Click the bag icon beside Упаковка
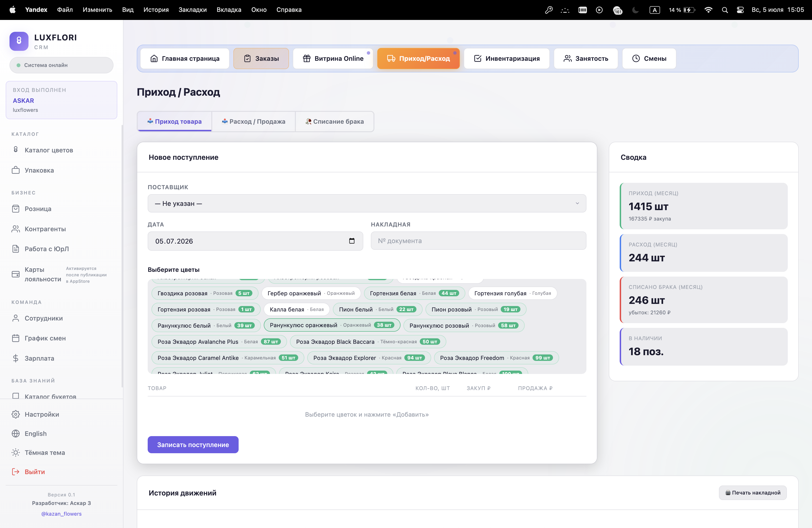The image size is (812, 528). tap(16, 170)
